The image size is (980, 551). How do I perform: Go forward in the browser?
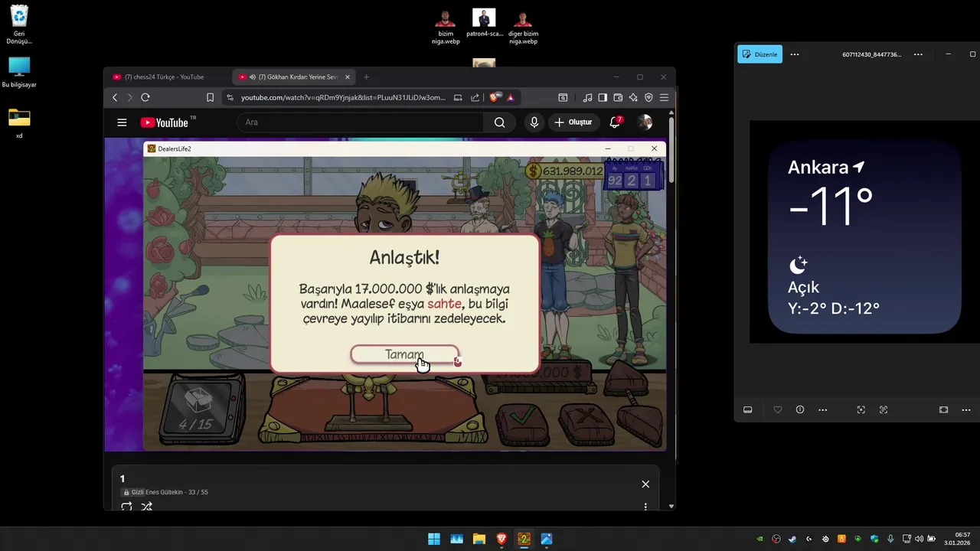129,98
